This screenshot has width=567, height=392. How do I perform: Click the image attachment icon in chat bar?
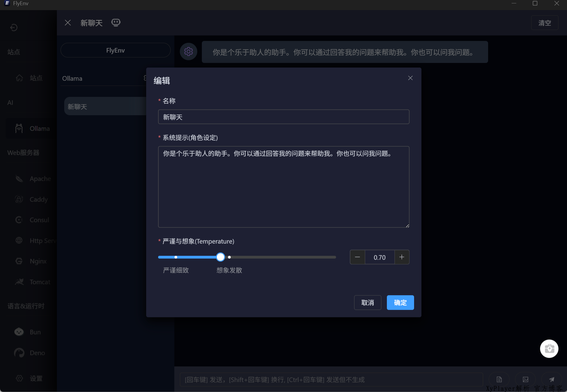525,379
